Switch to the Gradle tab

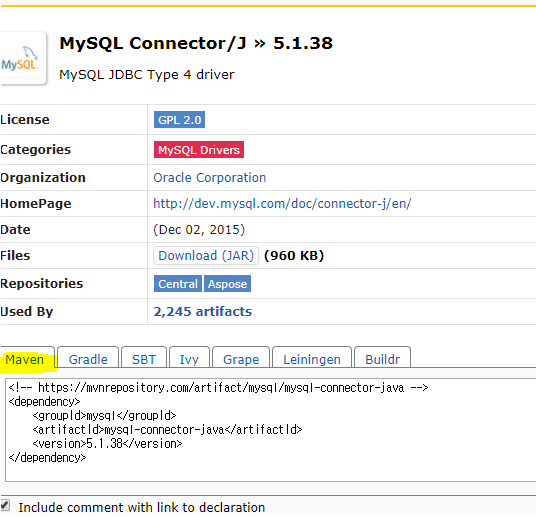click(x=88, y=358)
